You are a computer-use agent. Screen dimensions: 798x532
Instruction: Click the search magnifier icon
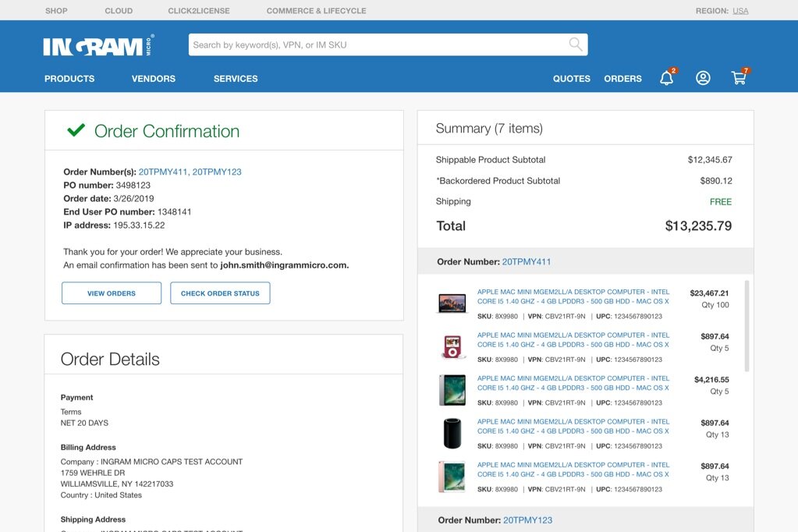point(576,44)
